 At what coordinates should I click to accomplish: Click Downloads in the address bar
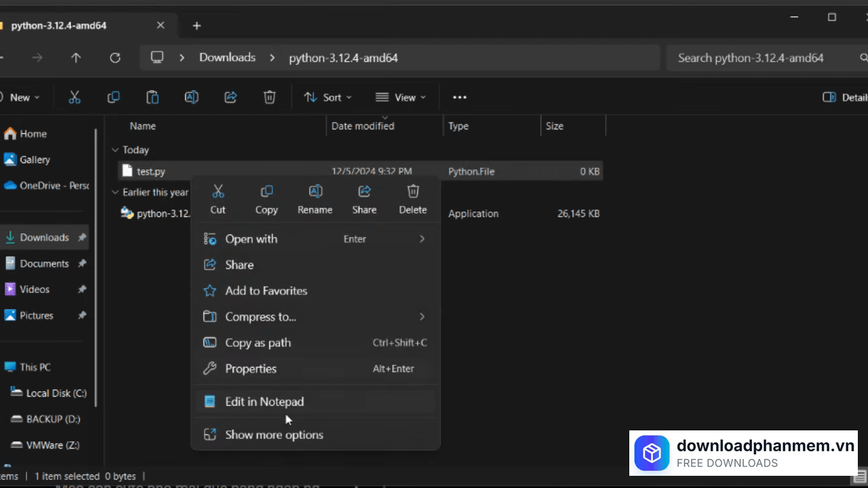click(227, 58)
